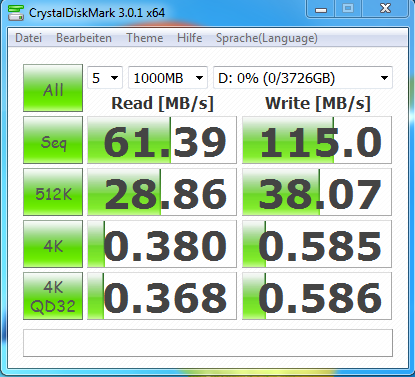Image resolution: width=415 pixels, height=377 pixels.
Task: Click the Seq write result 115.0
Action: (x=317, y=140)
